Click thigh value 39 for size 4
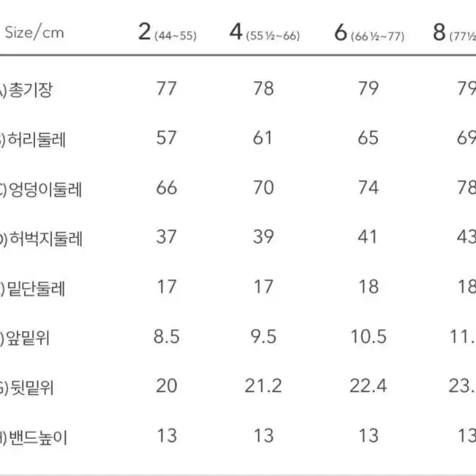The height and width of the screenshot is (476, 476). point(263,237)
